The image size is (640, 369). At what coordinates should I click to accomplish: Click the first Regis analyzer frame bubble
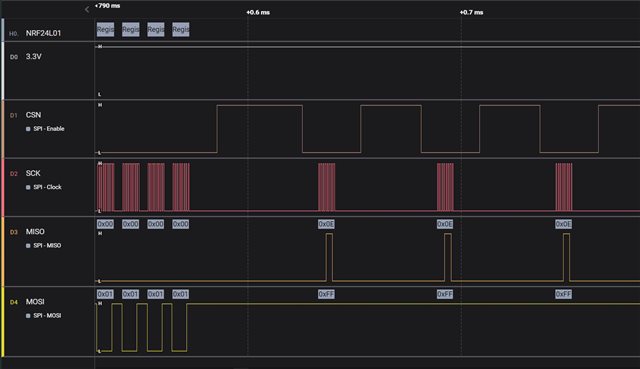tap(105, 29)
